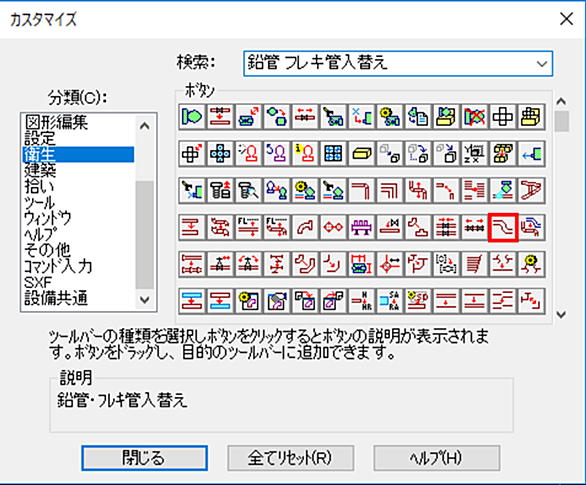Screen dimensions: 586x485
Task: Click the button grid scroll up arrow
Action: 561,102
